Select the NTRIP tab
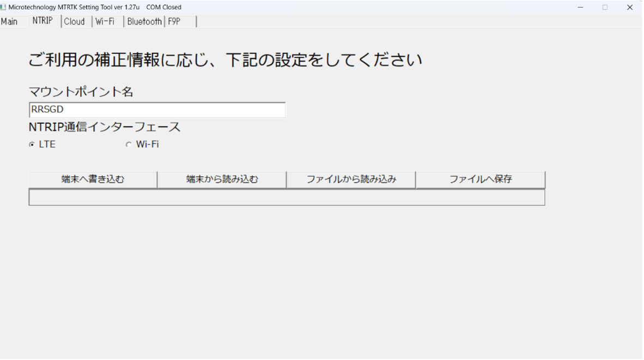 (42, 21)
